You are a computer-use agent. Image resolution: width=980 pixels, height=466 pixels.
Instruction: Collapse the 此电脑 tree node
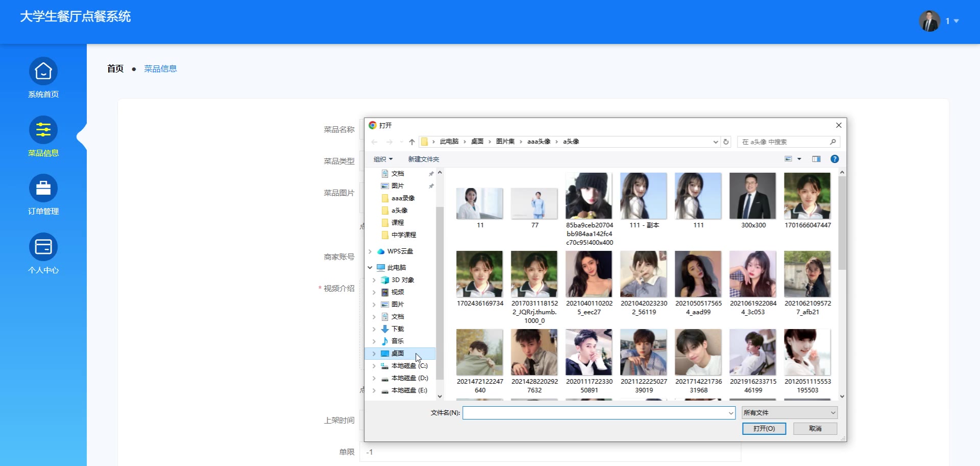tap(370, 268)
